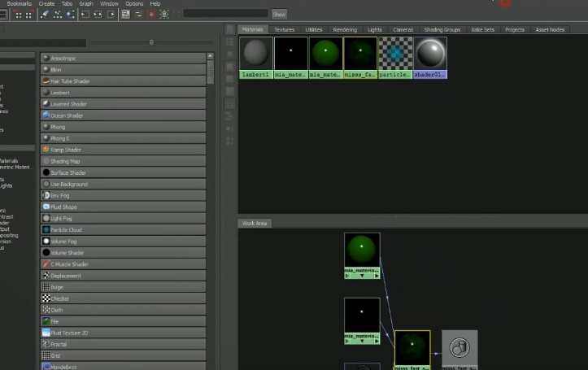Show input connections toolbar icon
588x370 pixels.
[85, 15]
